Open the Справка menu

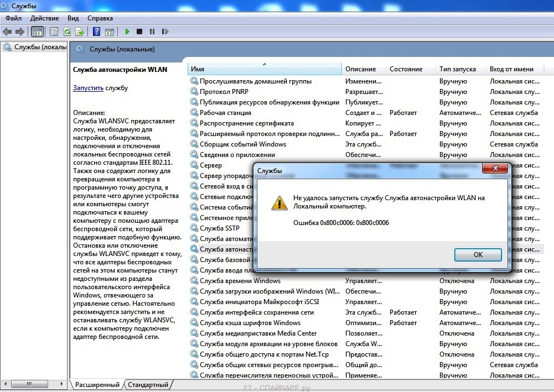click(100, 18)
